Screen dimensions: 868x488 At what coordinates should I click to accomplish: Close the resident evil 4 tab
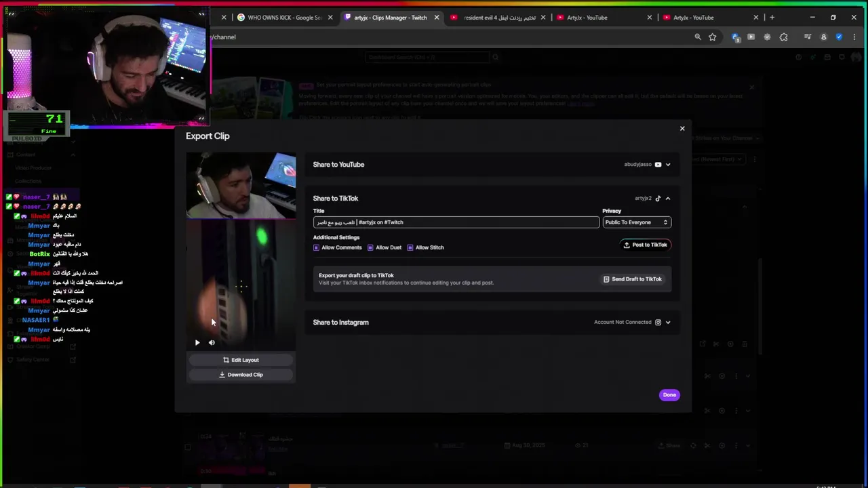click(543, 18)
